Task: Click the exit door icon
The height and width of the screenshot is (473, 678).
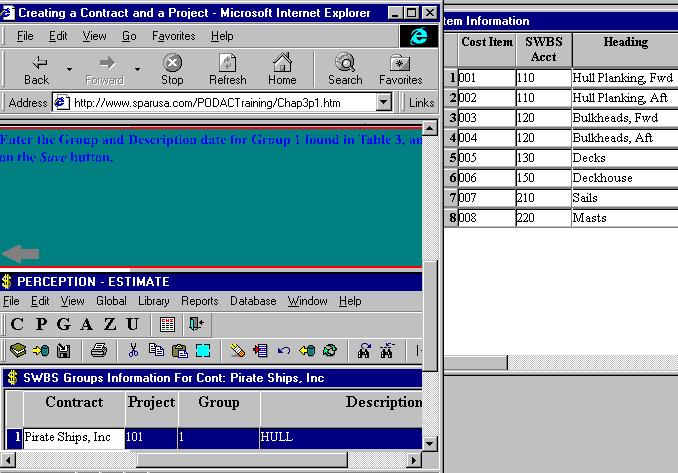Action: (196, 324)
